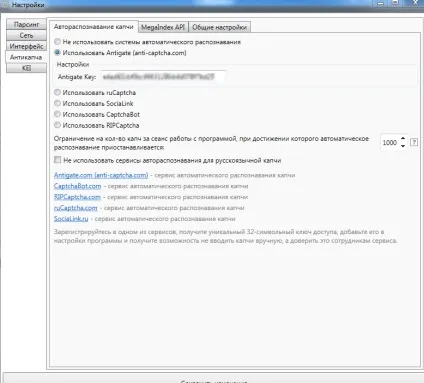Increase captcha limit with up arrow
Image resolution: width=424 pixels, height=383 pixels.
[403, 139]
